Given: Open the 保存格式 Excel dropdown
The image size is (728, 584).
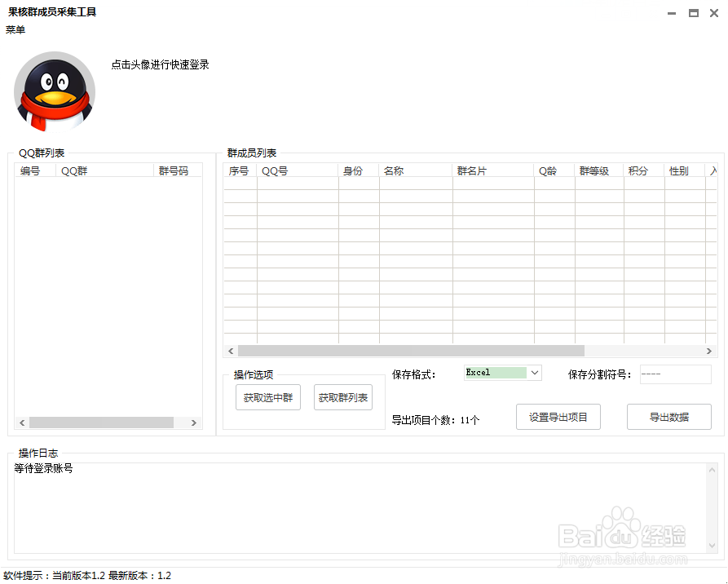Looking at the screenshot, I should (x=502, y=373).
